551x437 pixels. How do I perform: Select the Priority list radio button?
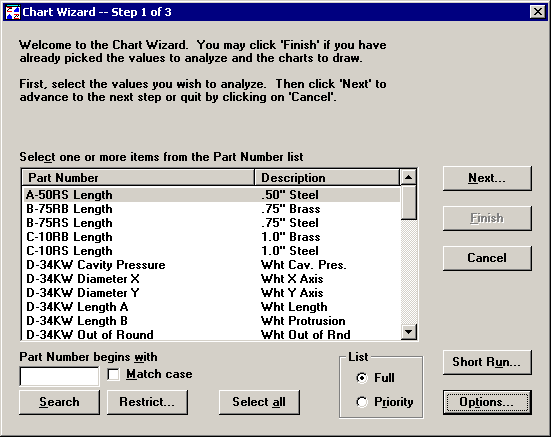tap(362, 402)
